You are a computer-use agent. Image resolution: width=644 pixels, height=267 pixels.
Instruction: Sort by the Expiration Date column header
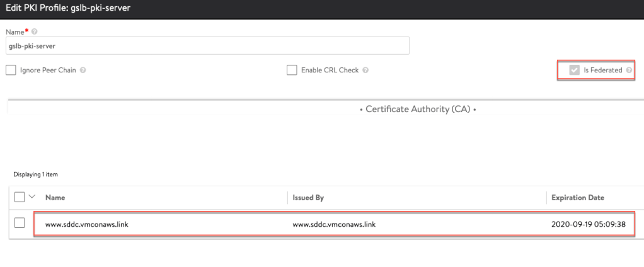pyautogui.click(x=577, y=198)
